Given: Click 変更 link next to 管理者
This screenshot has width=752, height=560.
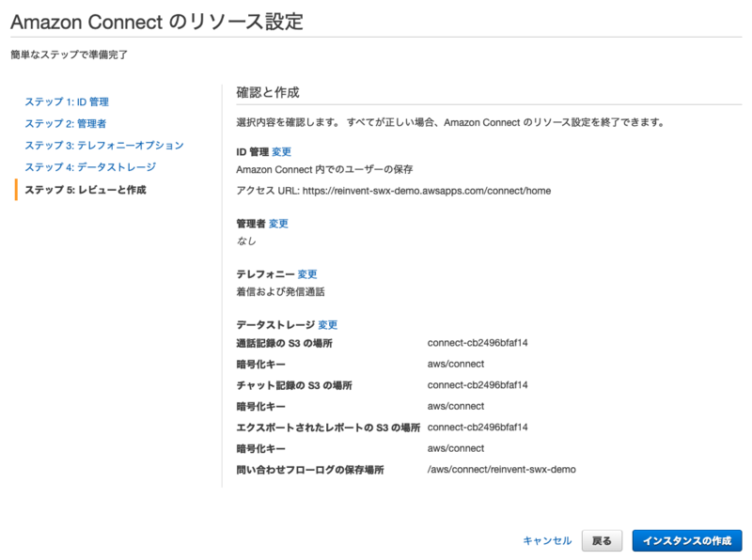Looking at the screenshot, I should [278, 224].
